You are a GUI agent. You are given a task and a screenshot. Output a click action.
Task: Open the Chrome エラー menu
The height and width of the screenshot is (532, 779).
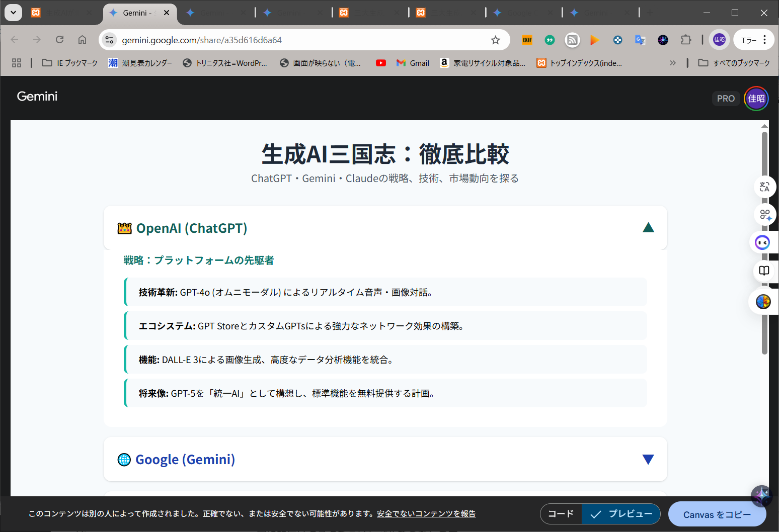pyautogui.click(x=753, y=40)
